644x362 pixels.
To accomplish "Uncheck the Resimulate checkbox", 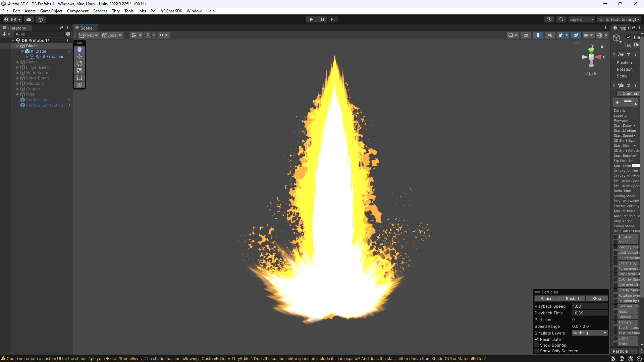I will point(537,340).
